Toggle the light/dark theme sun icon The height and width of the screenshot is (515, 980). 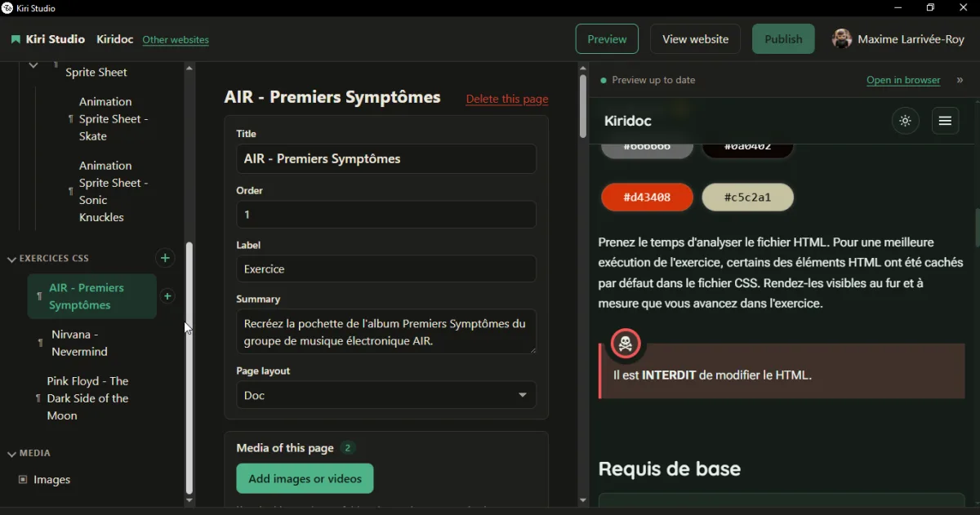pos(905,121)
